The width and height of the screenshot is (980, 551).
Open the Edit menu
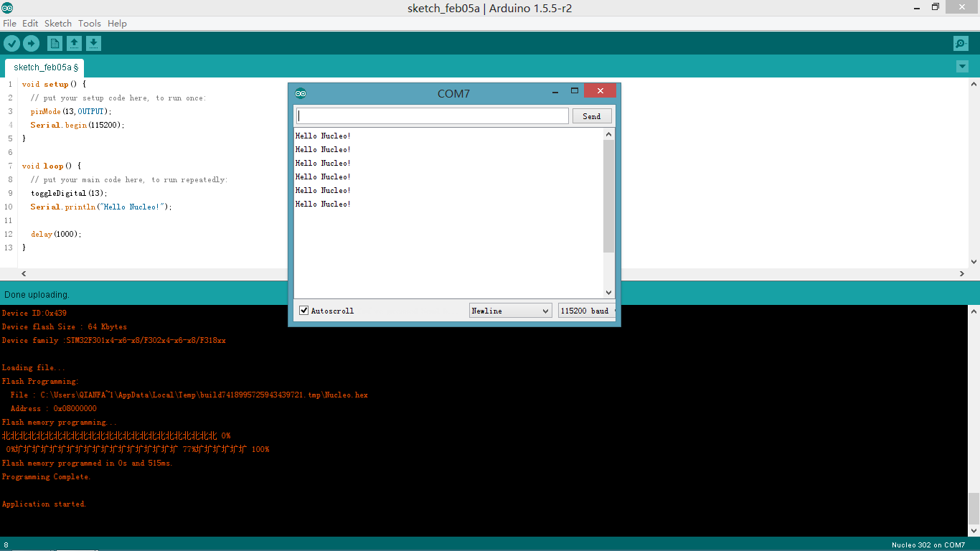tap(30, 23)
